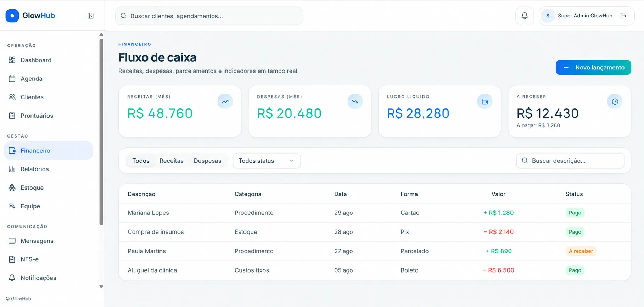Click the Compra de insumos entry
Viewport: 644px width, 307px height.
click(x=156, y=232)
